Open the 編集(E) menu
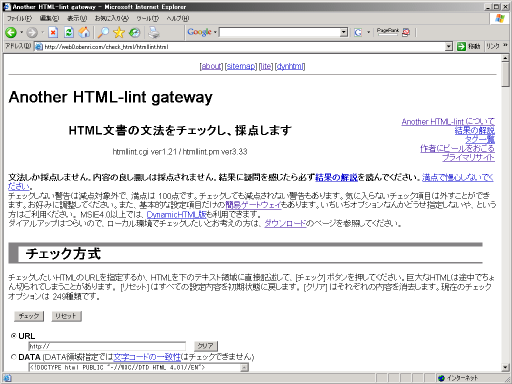The height and width of the screenshot is (384, 512). (49, 18)
